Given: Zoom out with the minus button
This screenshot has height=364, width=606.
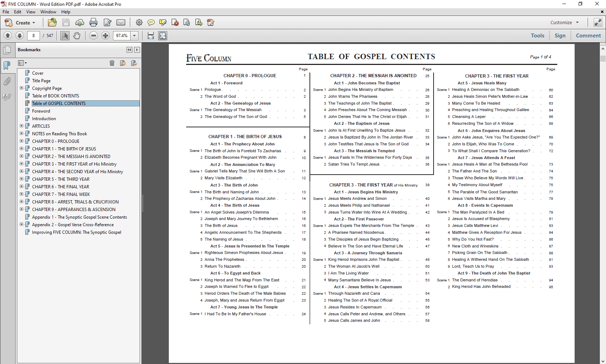Looking at the screenshot, I should (x=93, y=35).
